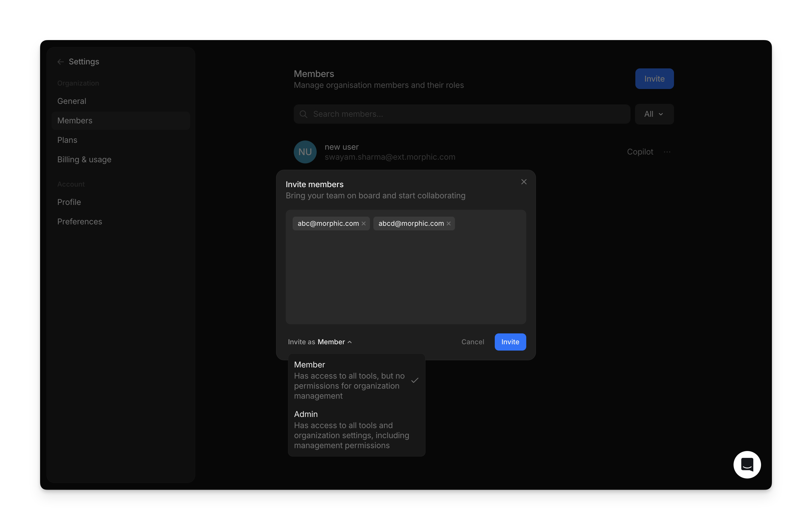Remove the abc@morphic.com email chip
The image size is (812, 530).
coord(364,224)
